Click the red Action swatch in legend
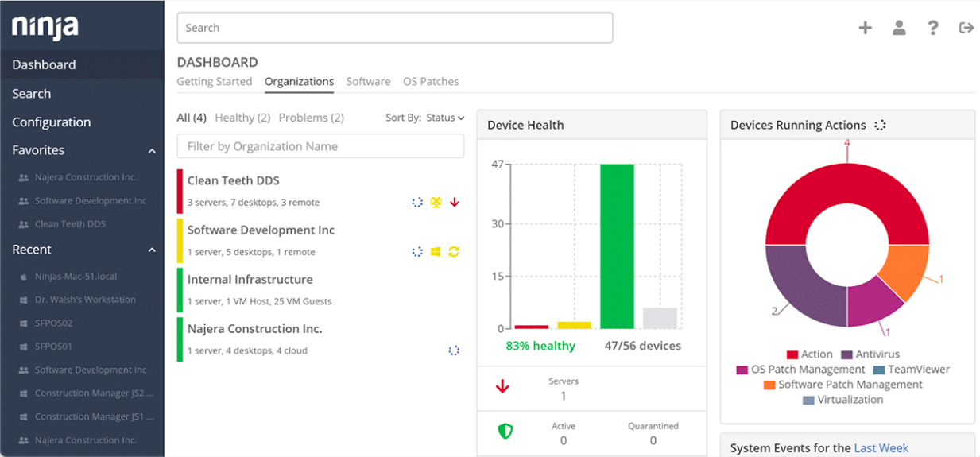 point(792,354)
